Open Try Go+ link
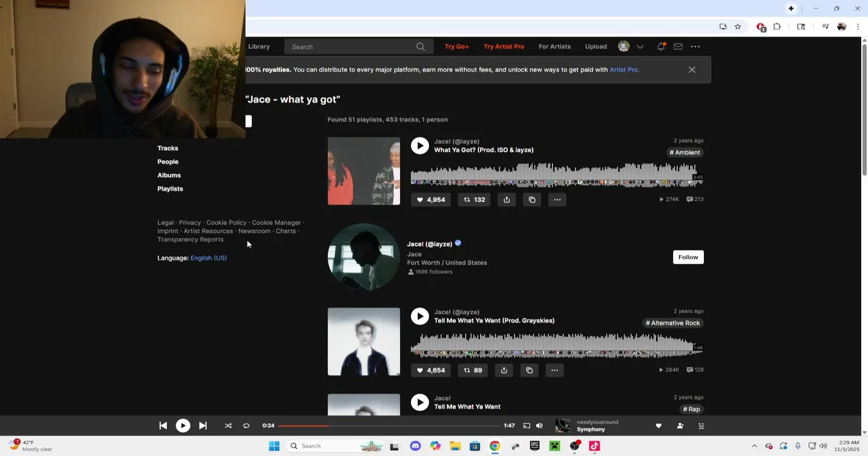Screen dimensions: 868x456 (x=456, y=46)
